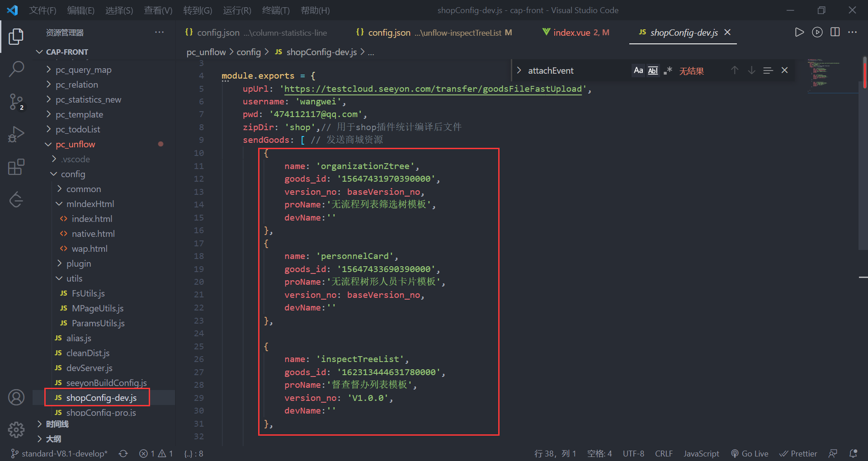Expand the pc_template folder

click(79, 114)
